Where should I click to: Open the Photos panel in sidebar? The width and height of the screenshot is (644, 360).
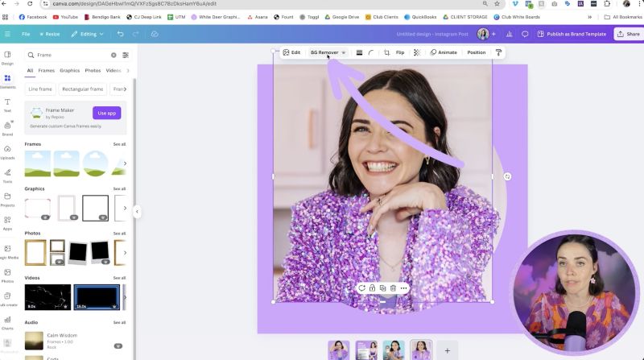click(x=7, y=275)
